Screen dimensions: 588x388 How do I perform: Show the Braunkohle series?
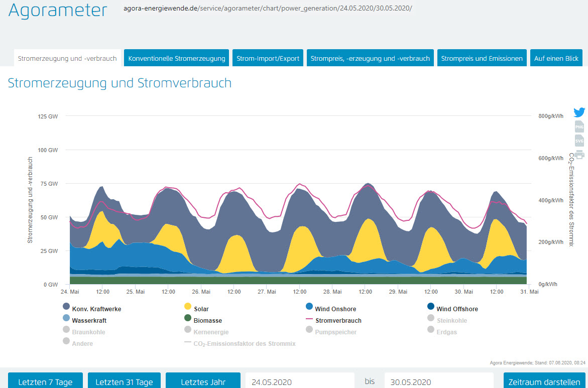coord(88,332)
